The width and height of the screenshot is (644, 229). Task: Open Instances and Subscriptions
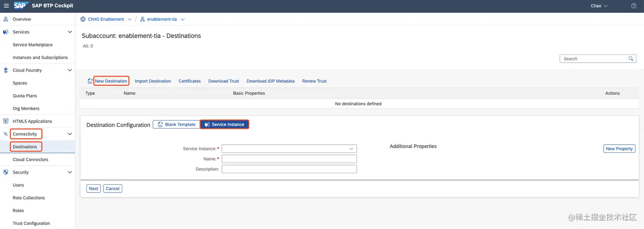(x=40, y=57)
